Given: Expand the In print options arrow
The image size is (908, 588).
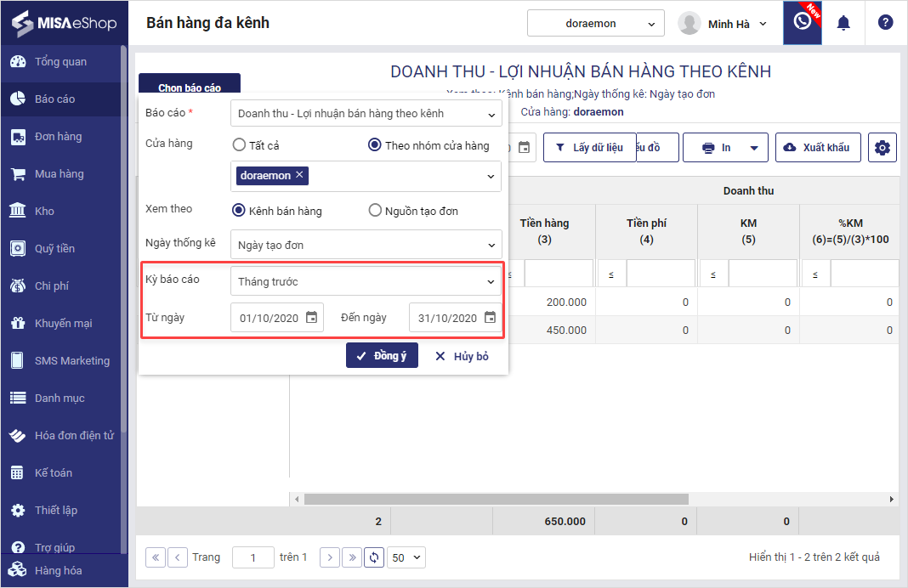Looking at the screenshot, I should [755, 148].
